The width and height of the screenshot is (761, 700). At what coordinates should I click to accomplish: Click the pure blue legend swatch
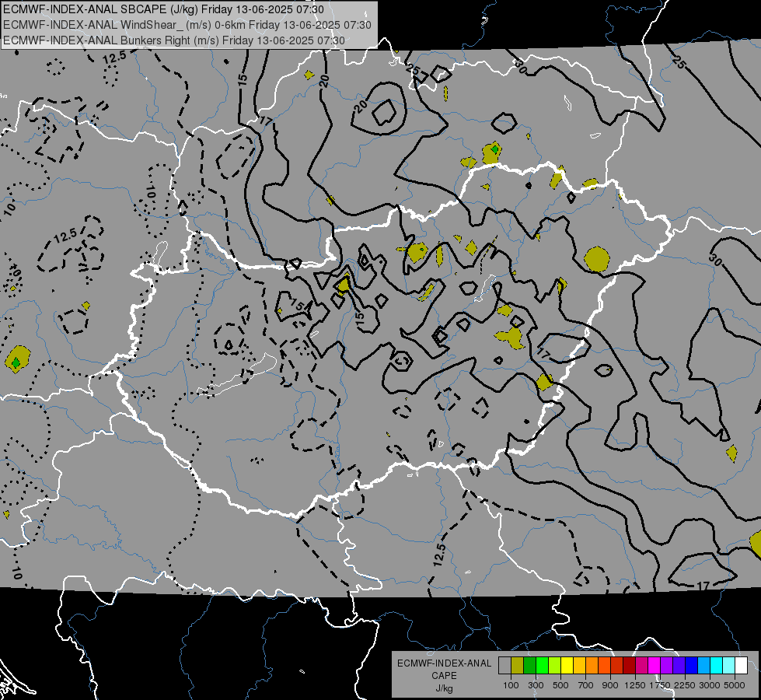pyautogui.click(x=691, y=665)
